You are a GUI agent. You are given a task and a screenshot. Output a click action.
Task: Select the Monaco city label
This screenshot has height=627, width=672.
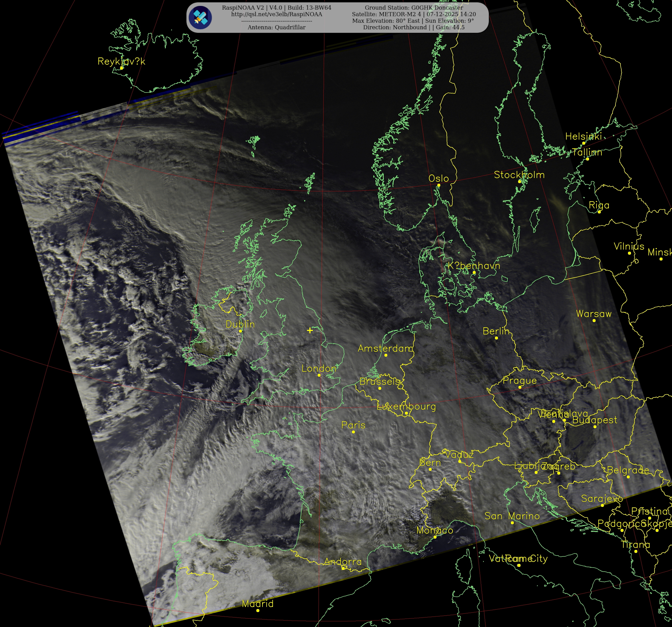point(435,530)
